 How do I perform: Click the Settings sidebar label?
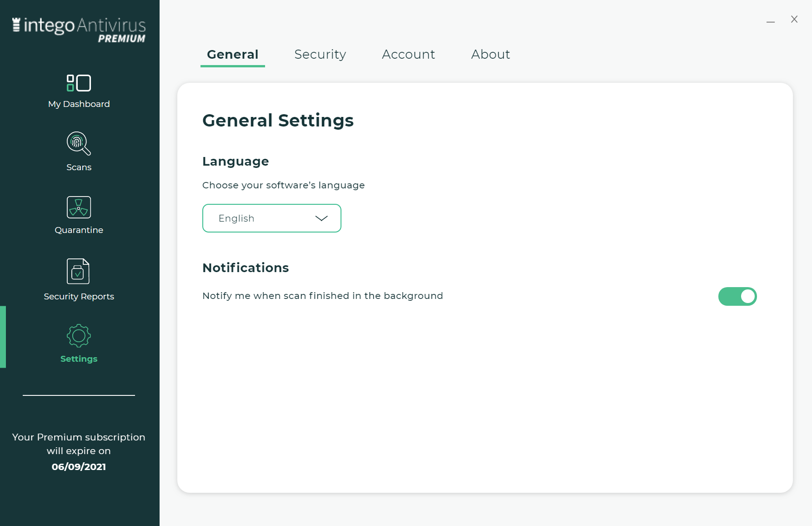tap(79, 359)
